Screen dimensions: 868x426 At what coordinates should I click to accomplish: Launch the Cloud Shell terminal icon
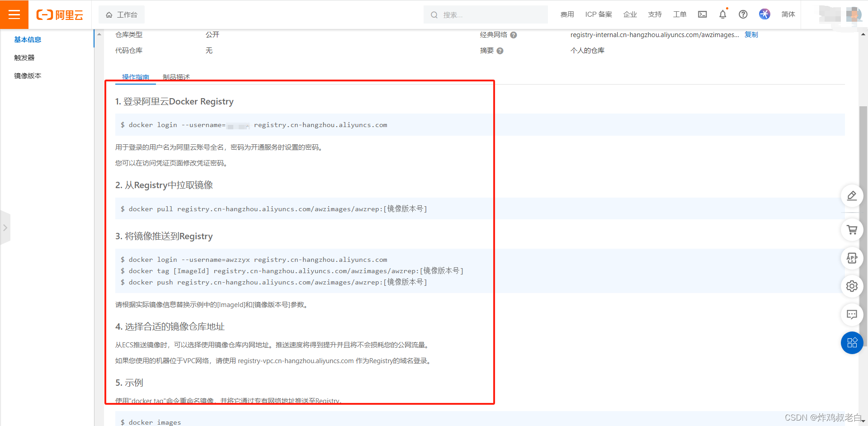coord(702,14)
